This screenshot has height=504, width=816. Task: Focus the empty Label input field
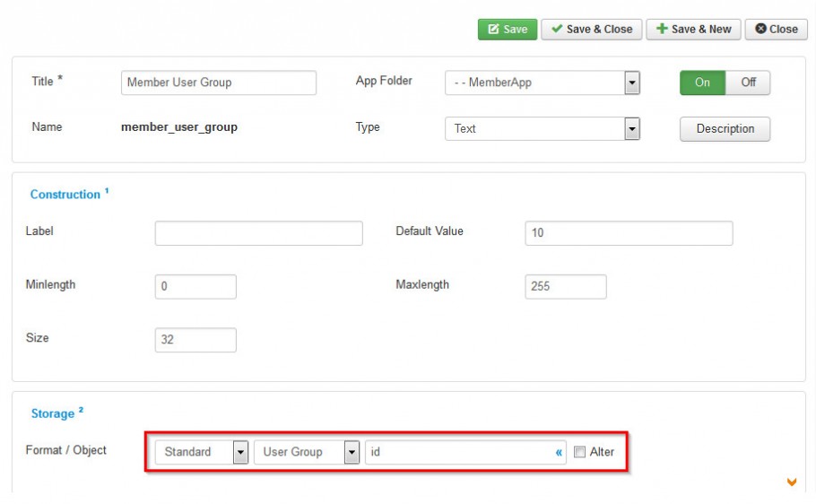(258, 233)
